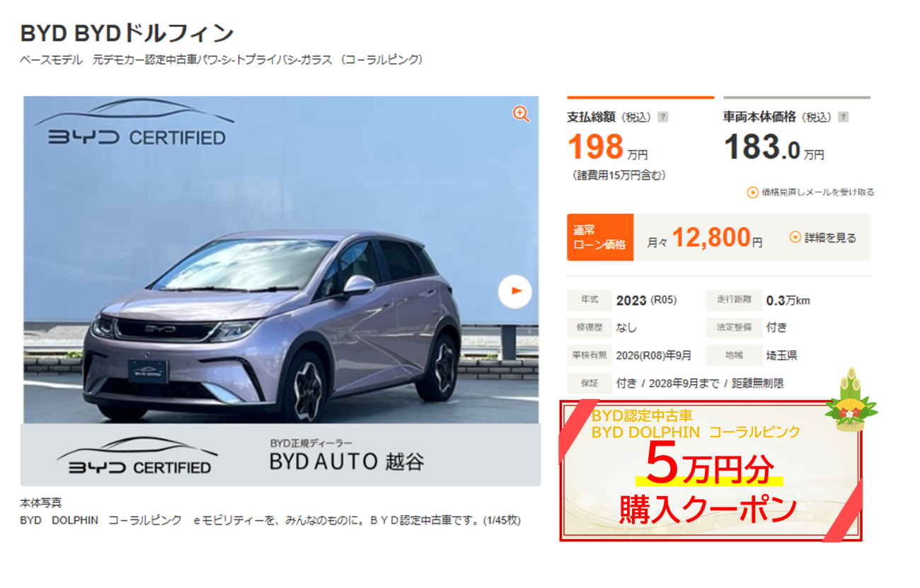Screen dimensions: 920x588
Task: Click the orange circle icon before 価格見直しメール
Action: [x=753, y=192]
